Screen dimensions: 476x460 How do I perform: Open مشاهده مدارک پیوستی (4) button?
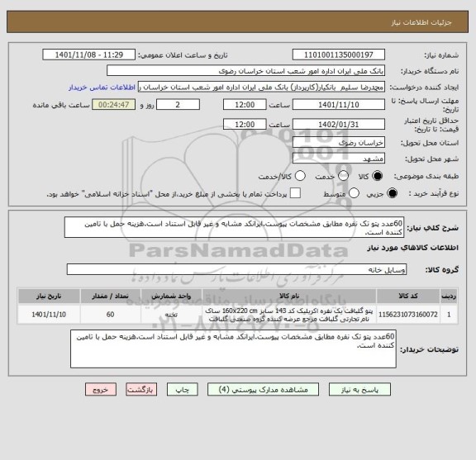pyautogui.click(x=263, y=390)
